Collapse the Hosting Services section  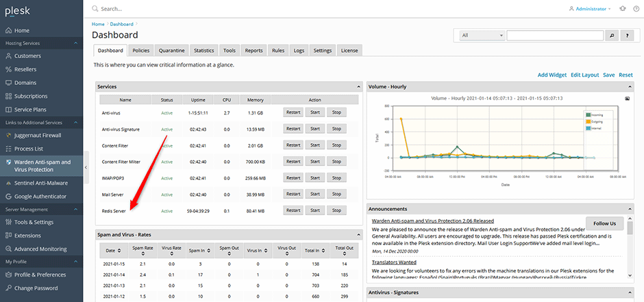[x=75, y=43]
